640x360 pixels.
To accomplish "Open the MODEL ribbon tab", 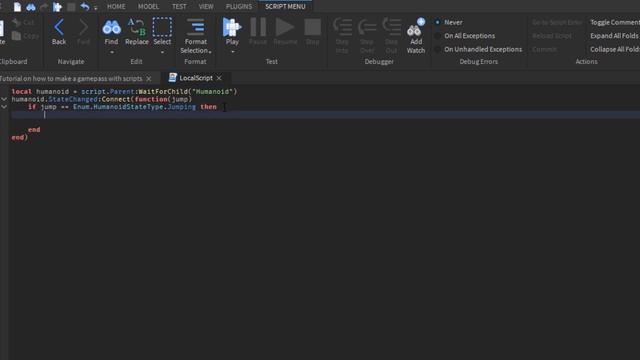I will coord(149,7).
